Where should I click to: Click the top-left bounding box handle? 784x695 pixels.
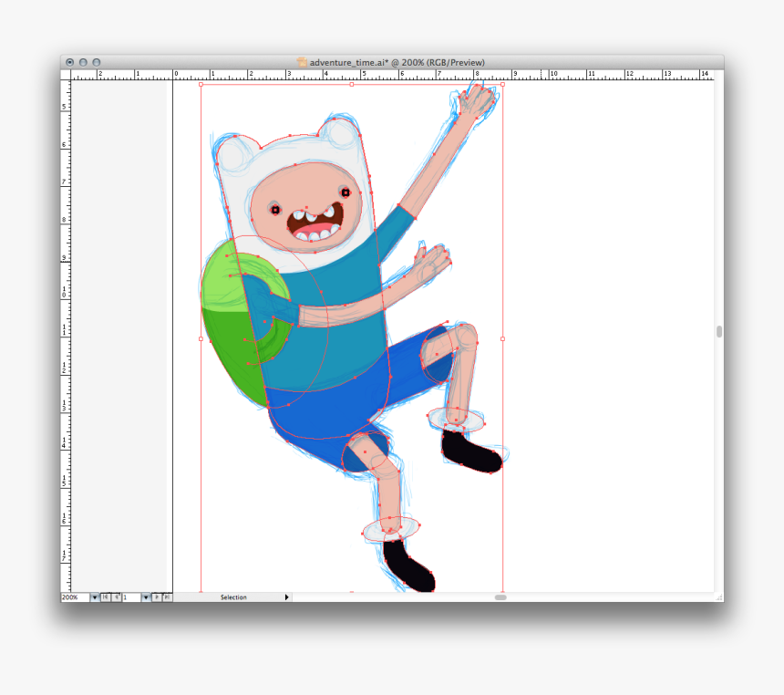coord(201,85)
